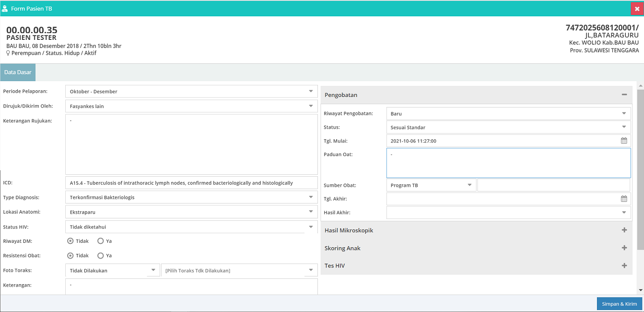Image resolution: width=644 pixels, height=312 pixels.
Task: Switch to the Data Dasar tab
Action: (x=18, y=72)
